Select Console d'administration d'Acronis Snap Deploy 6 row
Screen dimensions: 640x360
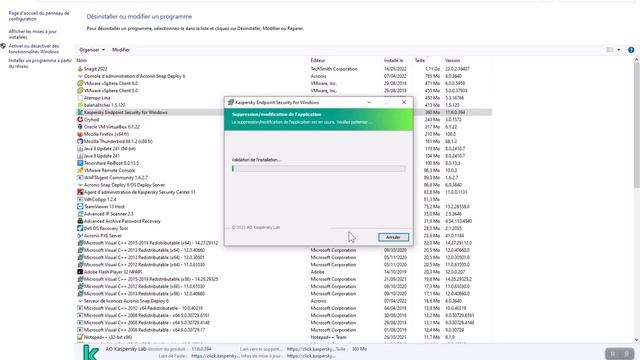pyautogui.click(x=284, y=76)
